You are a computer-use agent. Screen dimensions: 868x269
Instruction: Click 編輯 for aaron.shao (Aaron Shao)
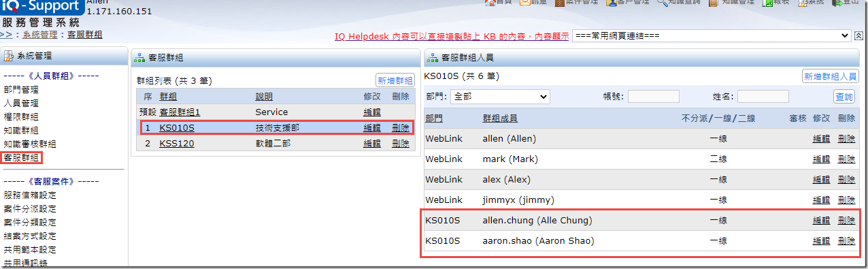822,240
